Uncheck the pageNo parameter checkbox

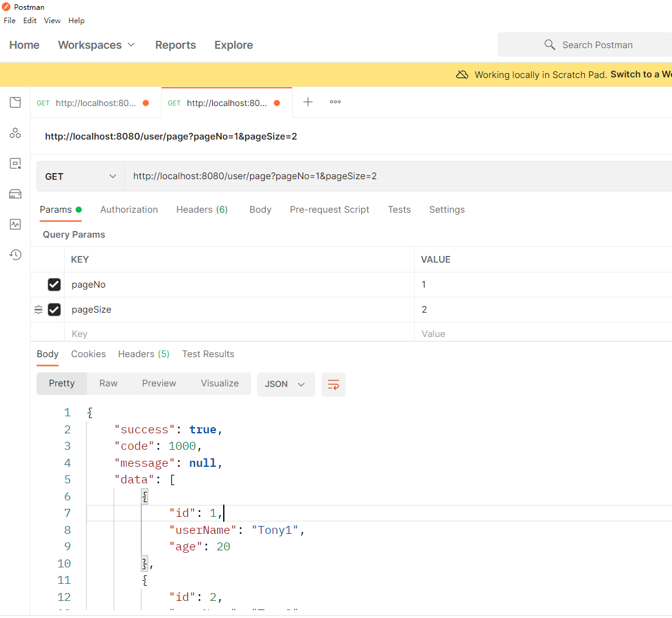(54, 285)
